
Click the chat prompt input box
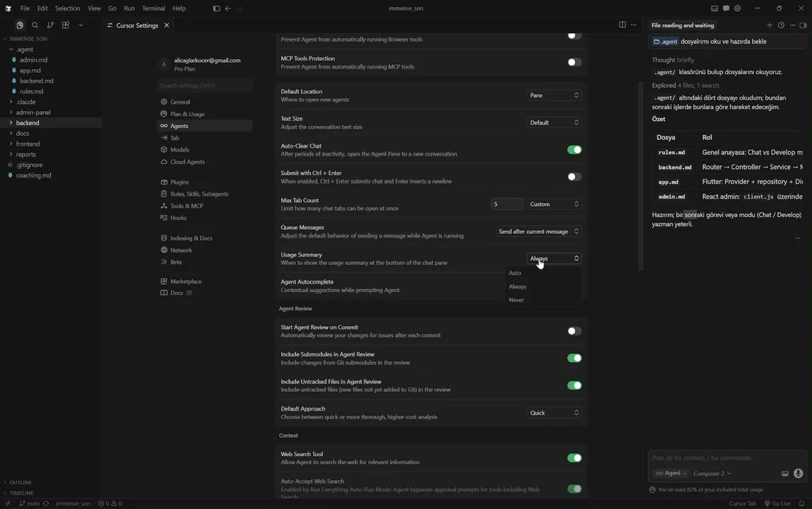point(726,457)
